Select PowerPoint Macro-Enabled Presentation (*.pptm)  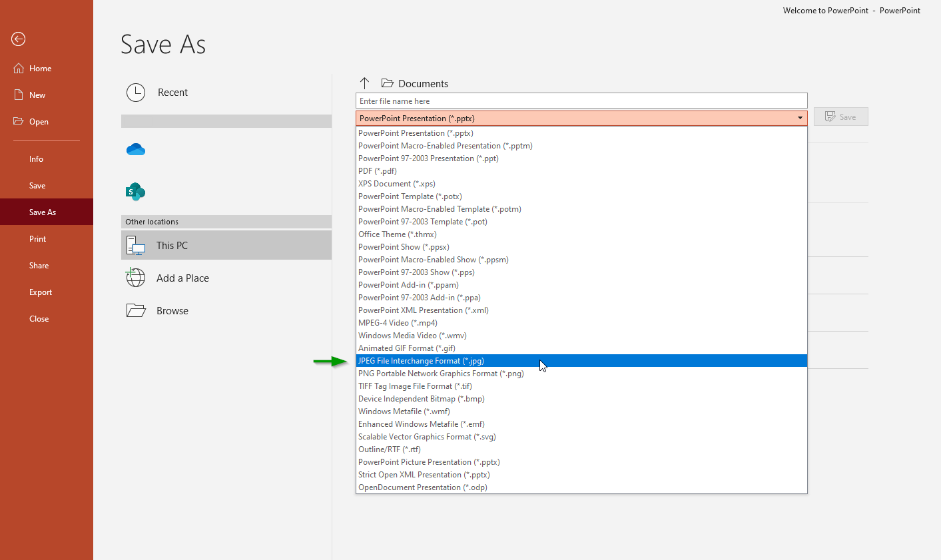point(581,146)
